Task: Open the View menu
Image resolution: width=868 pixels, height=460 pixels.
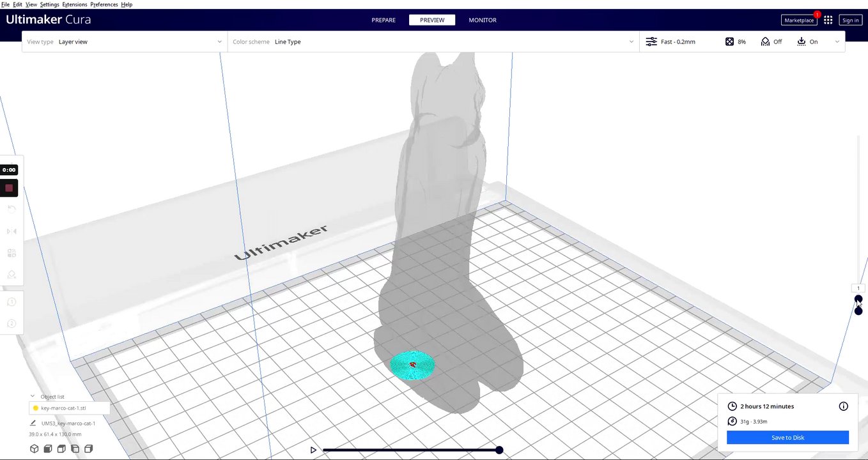Action: [x=31, y=4]
